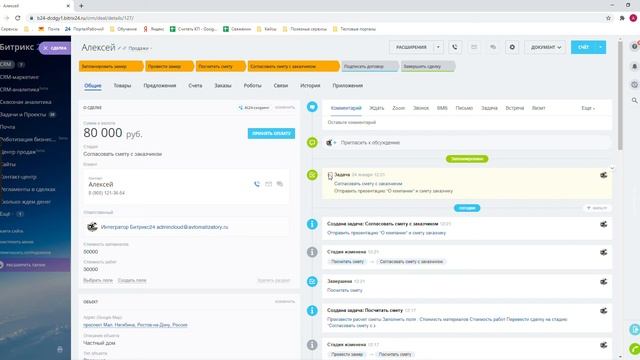This screenshot has width=640, height=360.
Task: Expand the Ещё item in the left menu
Action: [7, 214]
